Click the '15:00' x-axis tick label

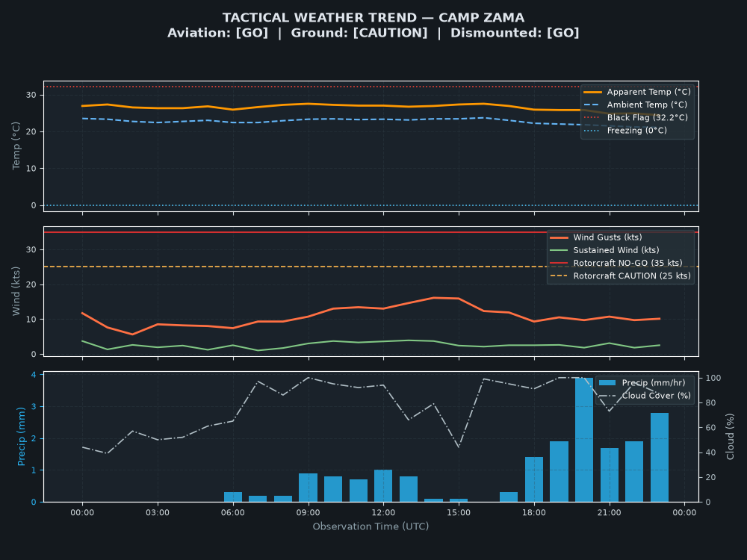pyautogui.click(x=459, y=512)
